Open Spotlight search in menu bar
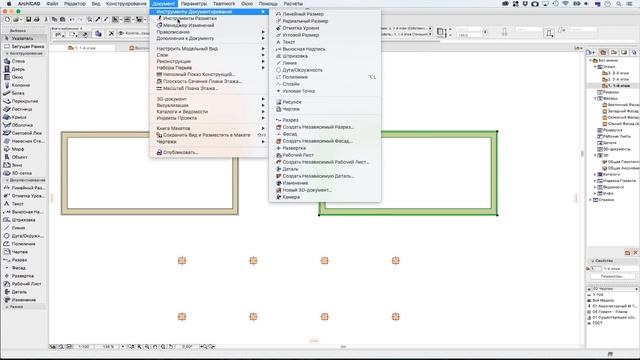 click(x=619, y=4)
